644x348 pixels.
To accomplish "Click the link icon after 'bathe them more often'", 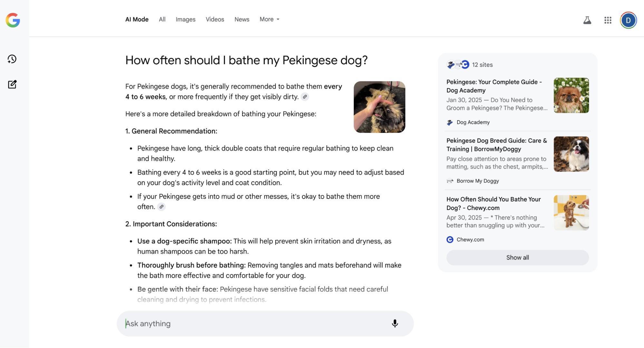I will (161, 207).
